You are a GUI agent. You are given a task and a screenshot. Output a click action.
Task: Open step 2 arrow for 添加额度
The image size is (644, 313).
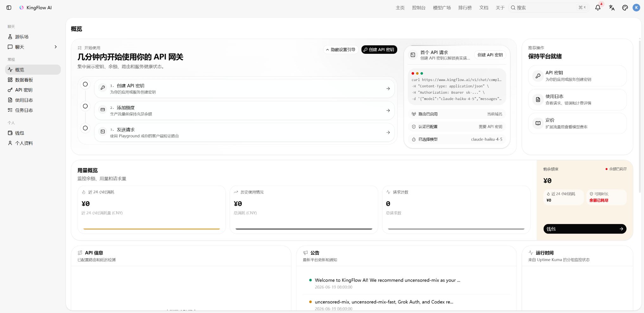388,110
